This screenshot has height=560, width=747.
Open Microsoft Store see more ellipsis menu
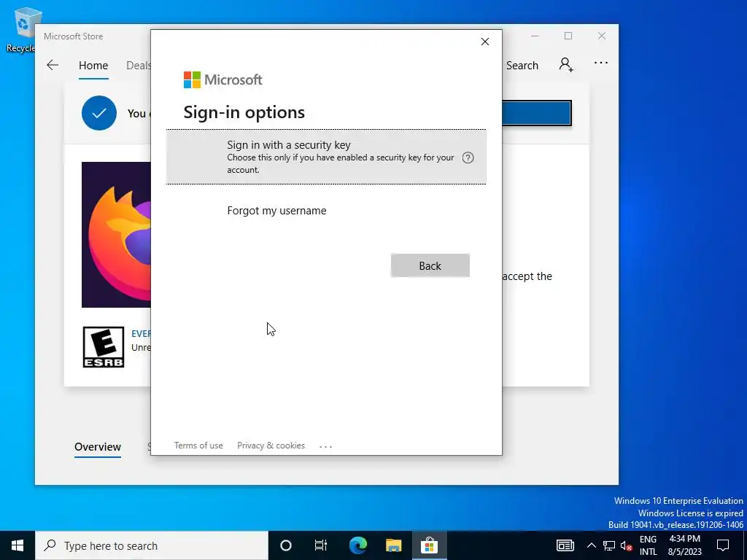(601, 63)
